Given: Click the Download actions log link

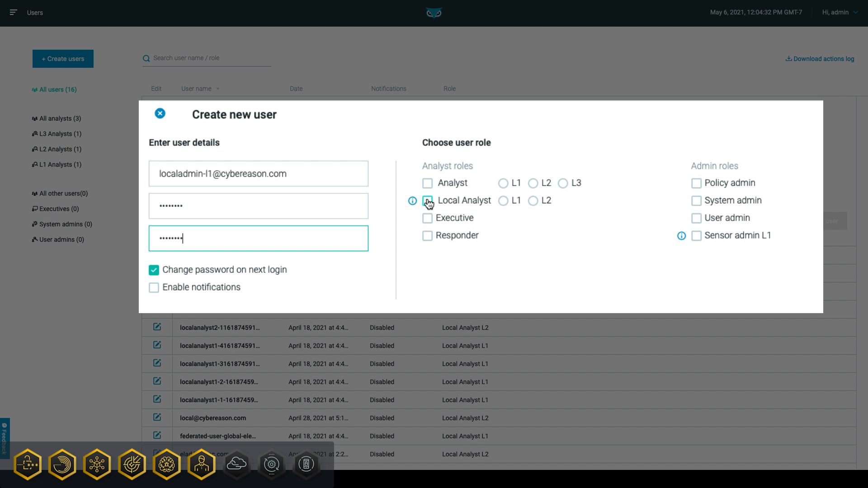Looking at the screenshot, I should pos(819,59).
